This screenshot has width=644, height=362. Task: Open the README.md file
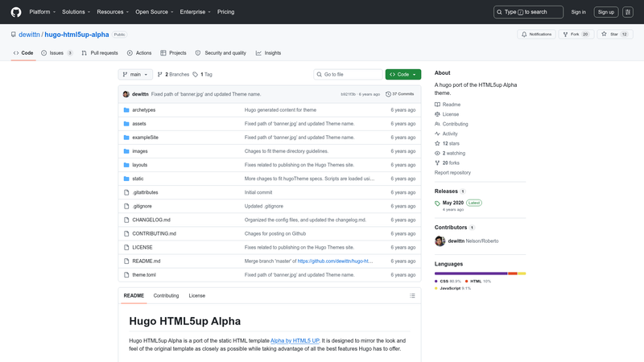(x=147, y=261)
